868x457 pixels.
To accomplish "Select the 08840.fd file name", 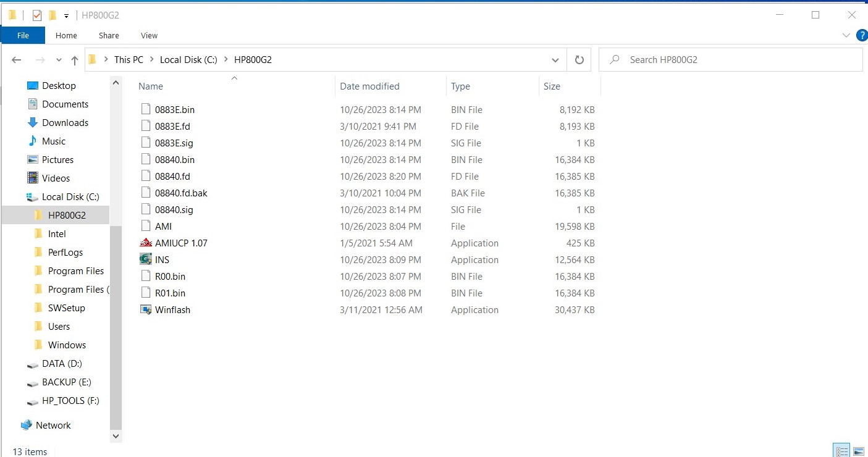I will pyautogui.click(x=172, y=176).
